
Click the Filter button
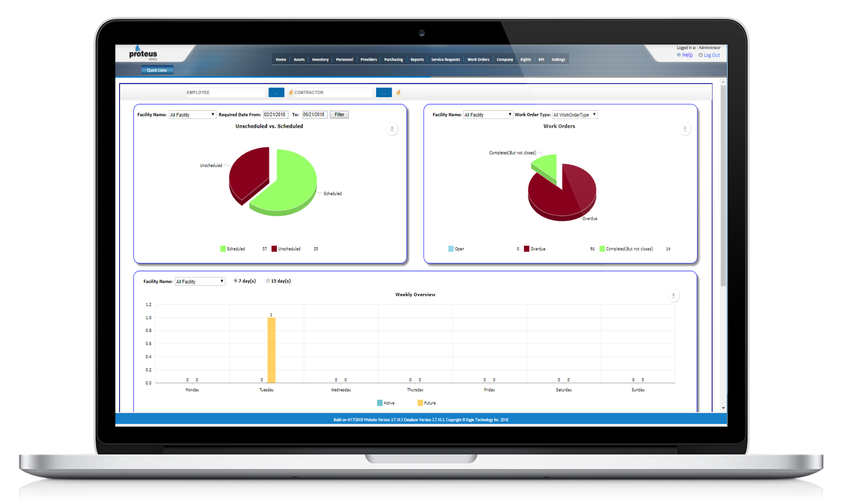point(339,114)
